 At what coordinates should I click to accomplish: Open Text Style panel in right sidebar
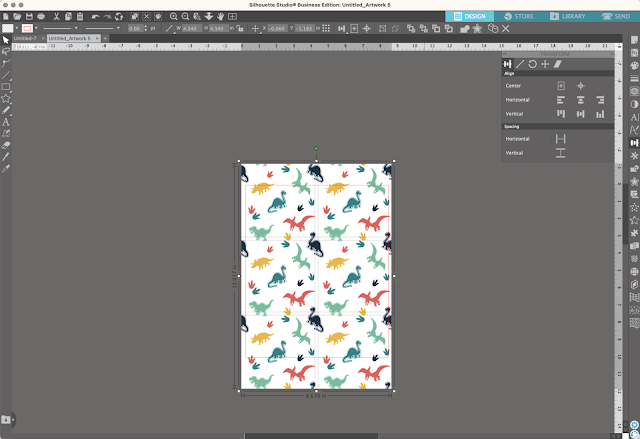[634, 117]
